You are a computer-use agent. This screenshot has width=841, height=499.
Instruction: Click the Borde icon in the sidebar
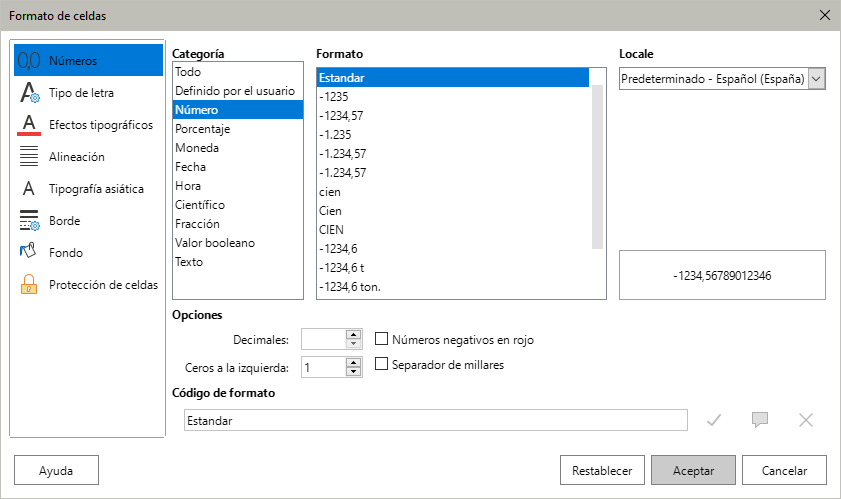coord(29,221)
